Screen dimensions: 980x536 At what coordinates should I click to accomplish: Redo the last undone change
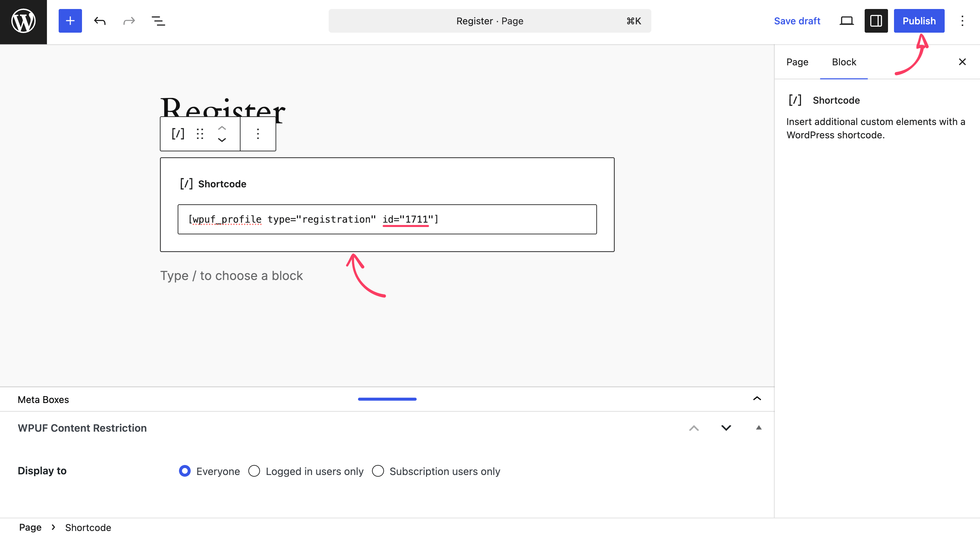pyautogui.click(x=129, y=21)
